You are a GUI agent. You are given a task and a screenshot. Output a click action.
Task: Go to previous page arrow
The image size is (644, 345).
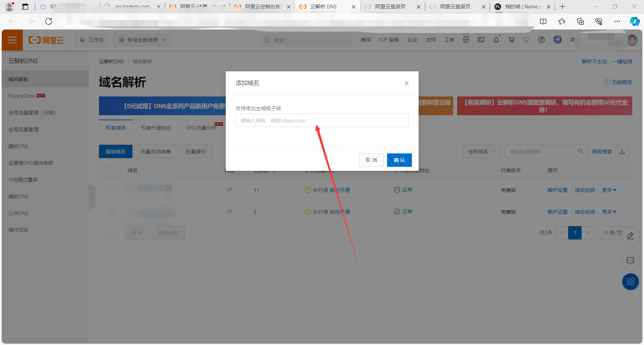tap(562, 233)
